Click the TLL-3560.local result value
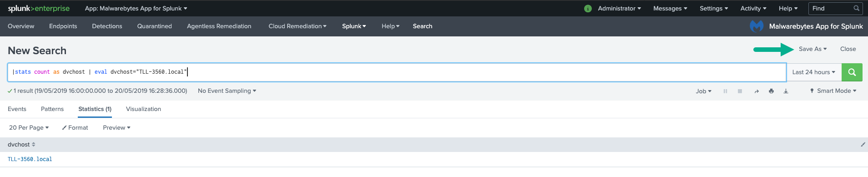Screen dimensions: 868x177 30,159
